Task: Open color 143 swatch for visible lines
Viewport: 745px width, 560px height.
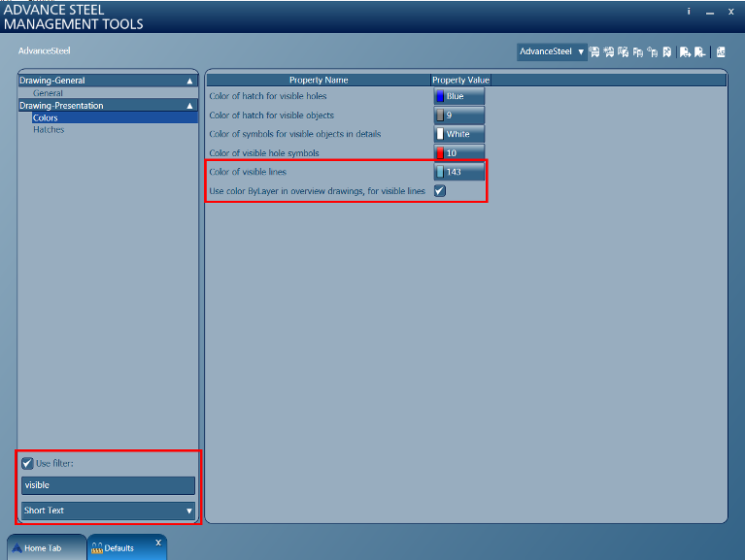Action: (459, 172)
